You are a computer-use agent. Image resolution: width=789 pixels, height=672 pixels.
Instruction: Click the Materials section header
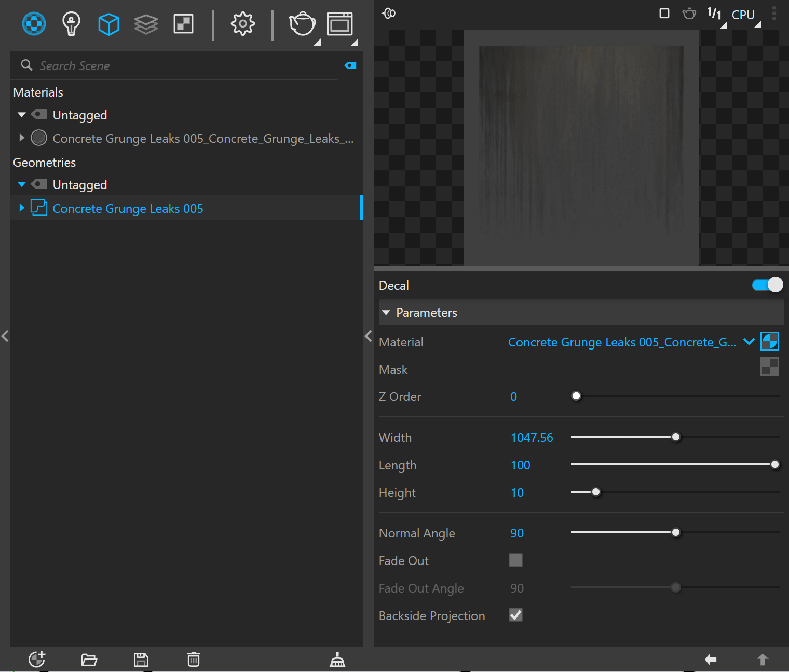[x=38, y=92]
